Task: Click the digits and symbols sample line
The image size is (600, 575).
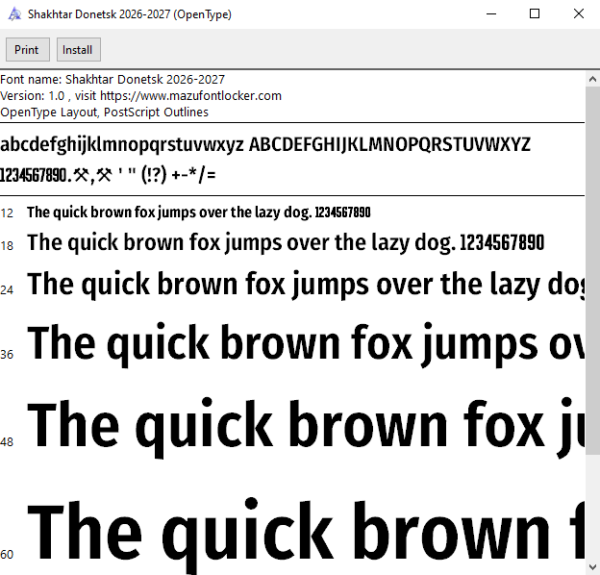Action: click(108, 175)
